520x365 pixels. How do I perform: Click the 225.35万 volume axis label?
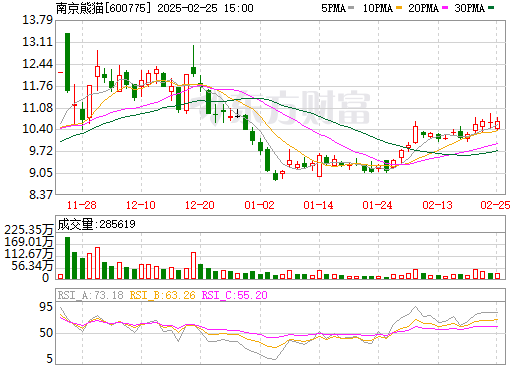click(29, 230)
